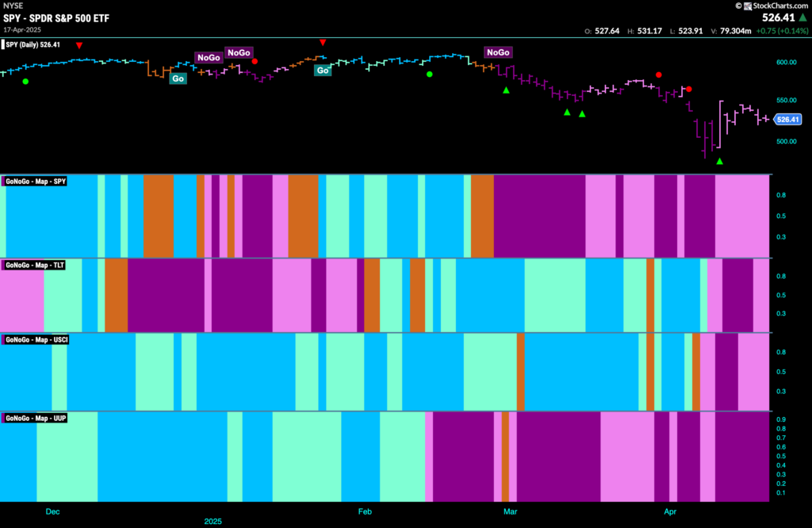Click the NoGo label near March

[x=498, y=52]
